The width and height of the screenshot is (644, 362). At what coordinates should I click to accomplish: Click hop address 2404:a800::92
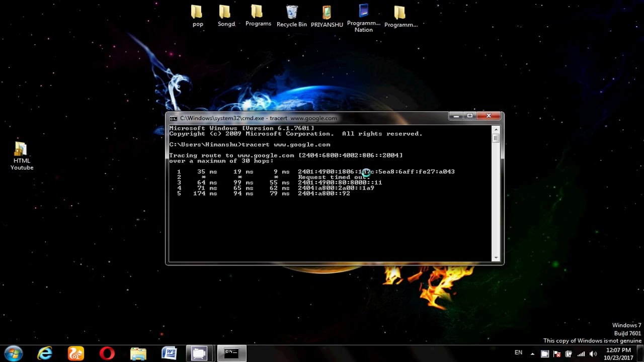(x=324, y=194)
